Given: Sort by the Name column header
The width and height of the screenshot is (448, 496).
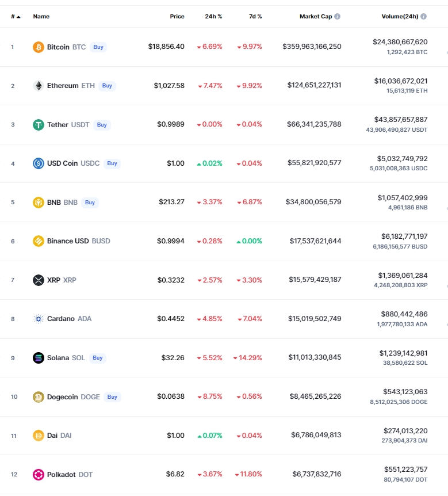Looking at the screenshot, I should 41,17.
